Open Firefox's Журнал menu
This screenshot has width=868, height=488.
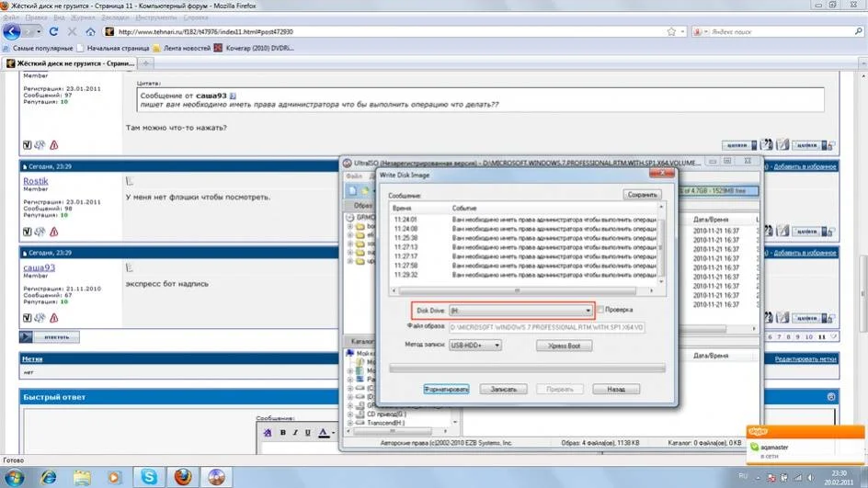pos(83,17)
